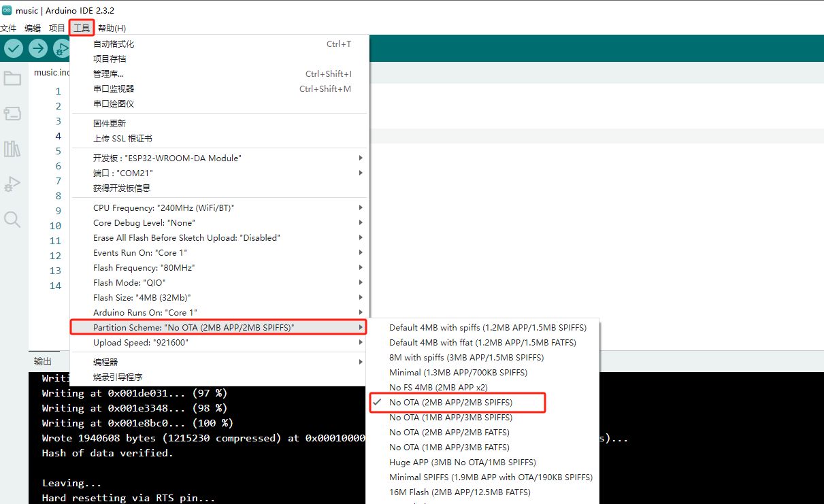This screenshot has width=824, height=504.
Task: Expand the Events Run On submenu
Action: [x=219, y=252]
